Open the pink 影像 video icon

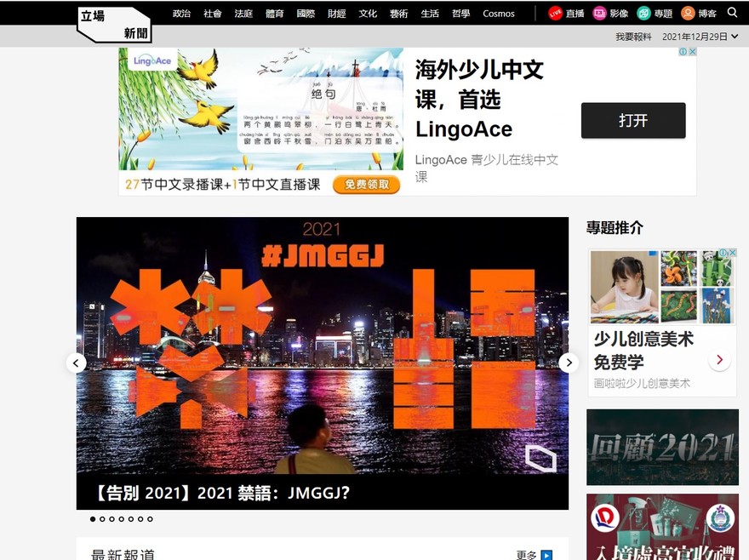pyautogui.click(x=599, y=13)
